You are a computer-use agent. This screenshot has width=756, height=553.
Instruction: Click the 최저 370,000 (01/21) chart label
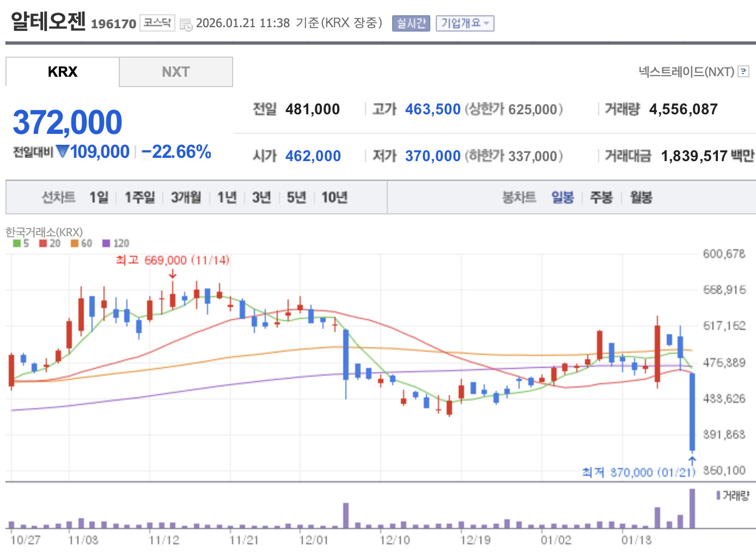tap(639, 472)
